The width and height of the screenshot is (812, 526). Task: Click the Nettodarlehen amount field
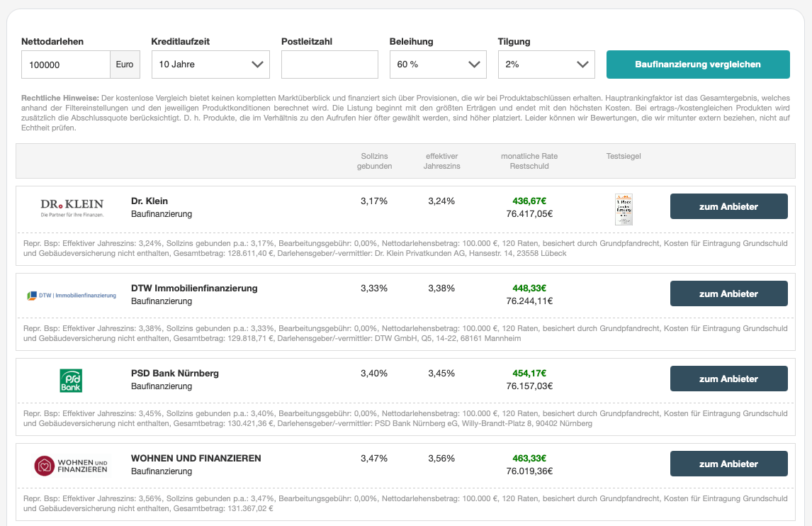[66, 65]
